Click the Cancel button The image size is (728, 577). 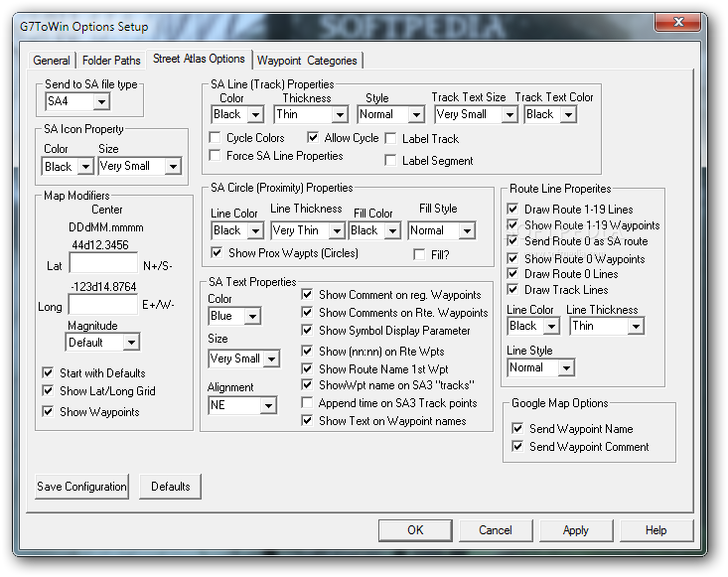point(496,530)
